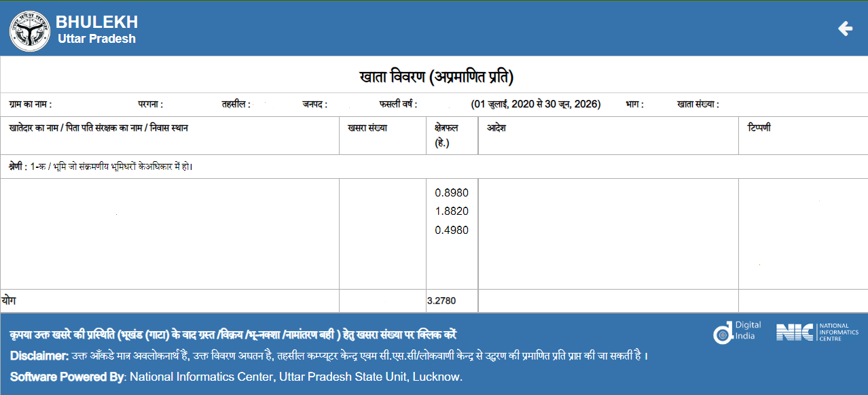The image size is (868, 395).
Task: Click the area value 0.8980
Action: [x=452, y=192]
